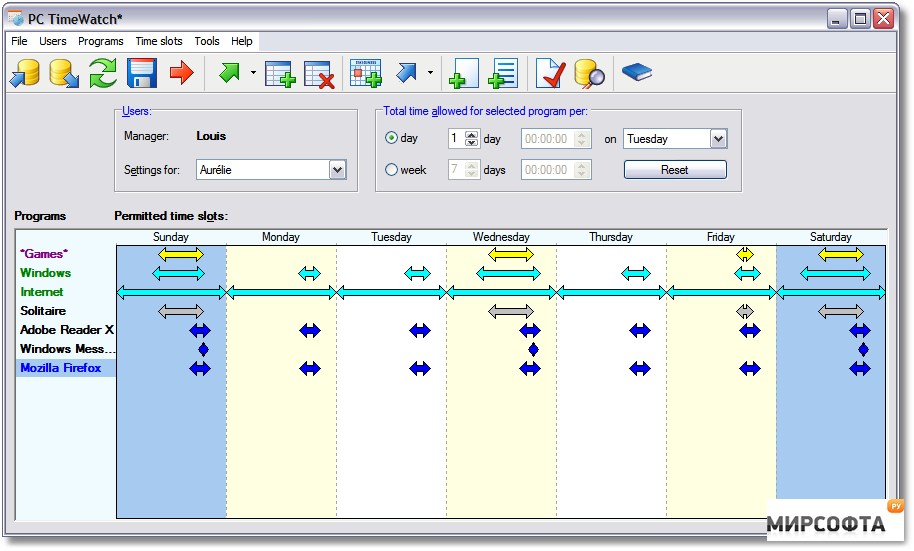Click the Windows cyan slot on Saturday
This screenshot has height=551, width=914.
(x=835, y=273)
